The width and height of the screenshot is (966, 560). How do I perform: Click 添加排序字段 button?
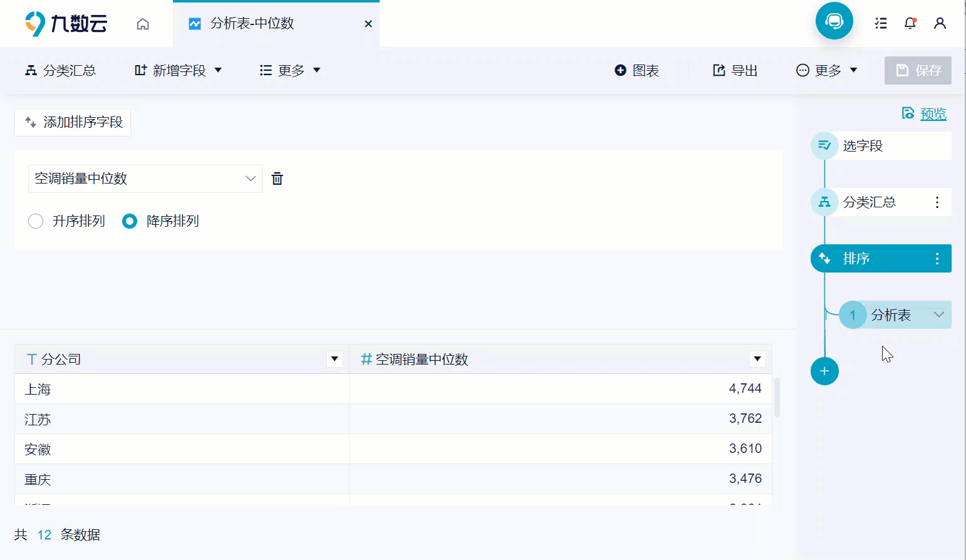click(x=73, y=122)
